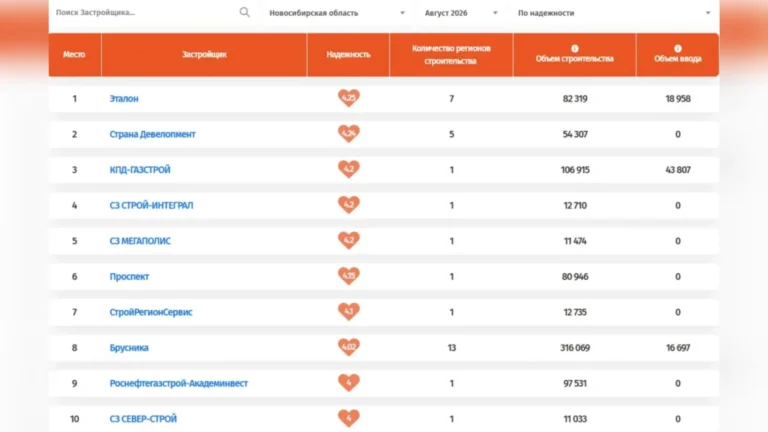Screen dimensions: 768x432
Task: Open the Эталон developer link
Action: click(x=124, y=98)
